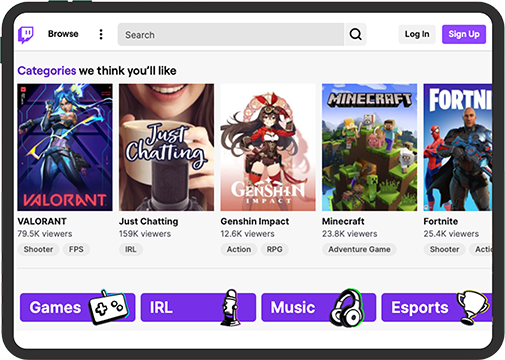505x360 pixels.
Task: Open the Music category tab
Action: coord(319,307)
